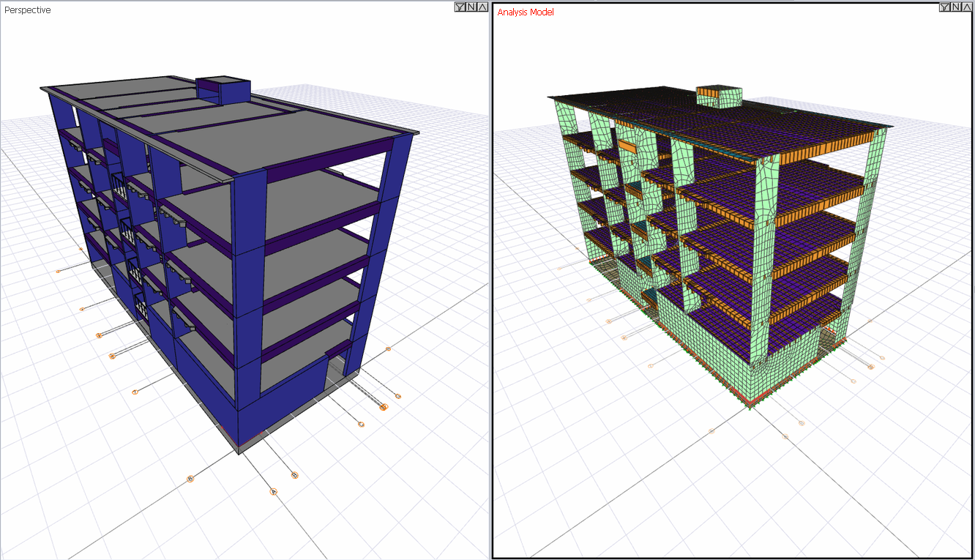This screenshot has width=975, height=560.
Task: Select the rooftop box structure in Perspective view
Action: pyautogui.click(x=224, y=89)
